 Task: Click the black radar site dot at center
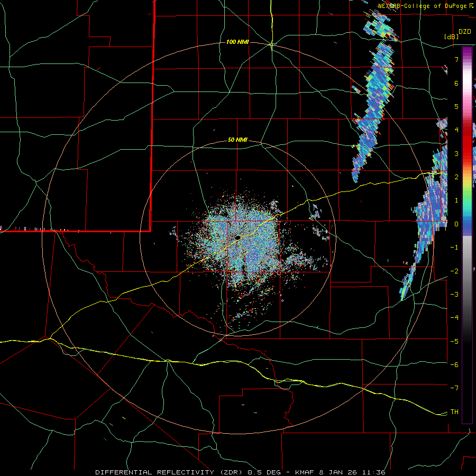[x=237, y=237]
